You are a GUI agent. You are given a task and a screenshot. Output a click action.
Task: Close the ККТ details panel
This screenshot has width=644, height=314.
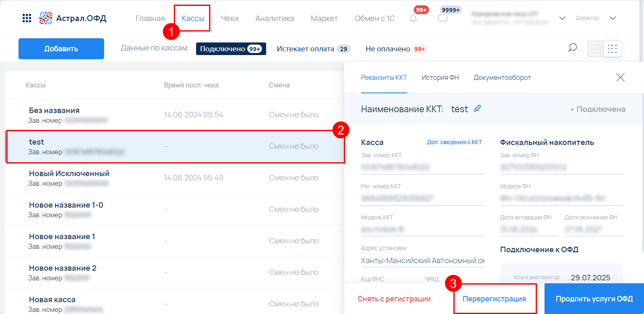coord(620,77)
